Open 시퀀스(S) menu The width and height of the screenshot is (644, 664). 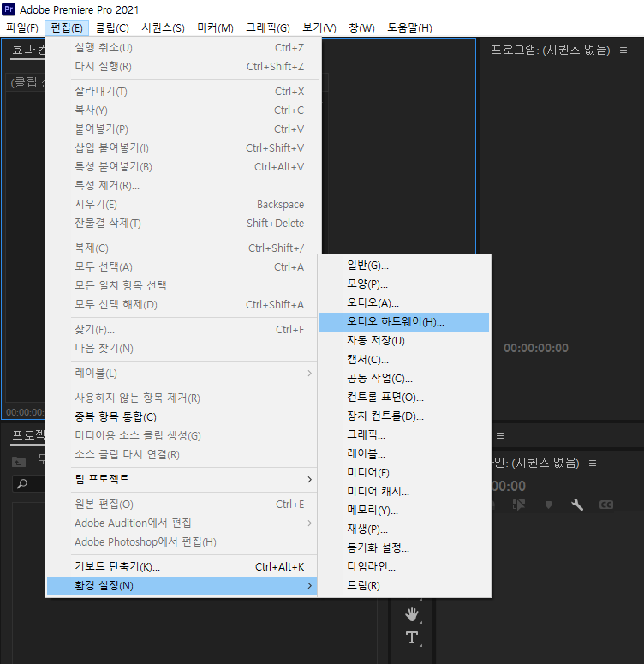[x=163, y=28]
